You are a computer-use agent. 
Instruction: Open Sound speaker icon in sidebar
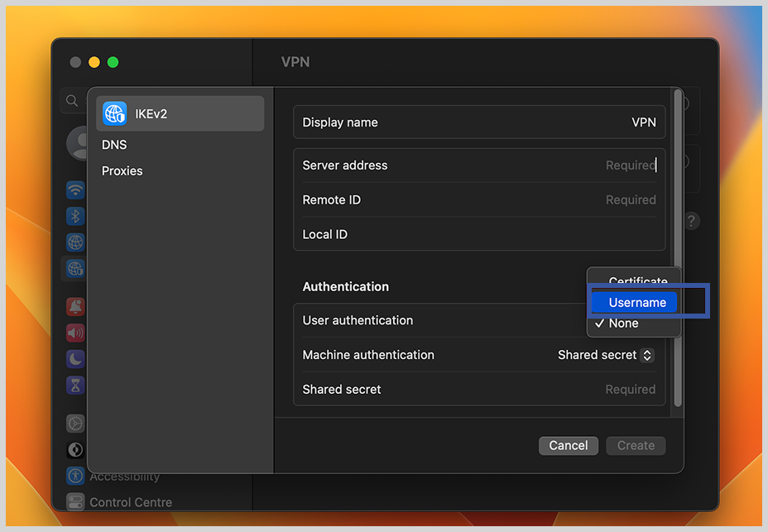(75, 333)
